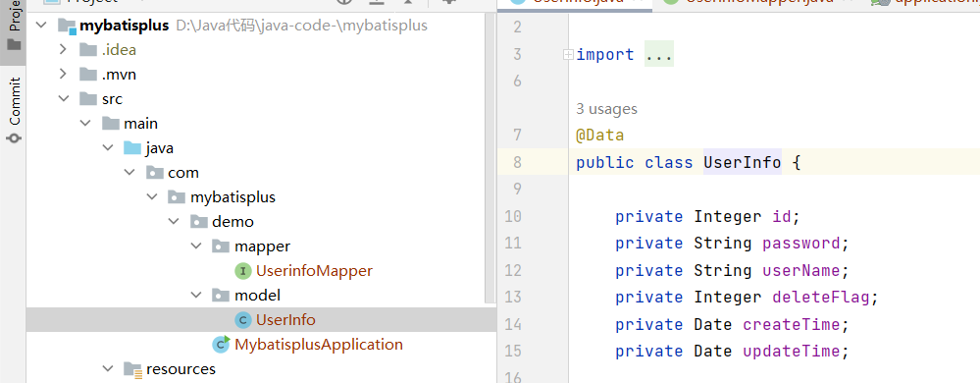The image size is (980, 383).
Task: Select MybatisplusApplication in the project tree
Action: (319, 344)
